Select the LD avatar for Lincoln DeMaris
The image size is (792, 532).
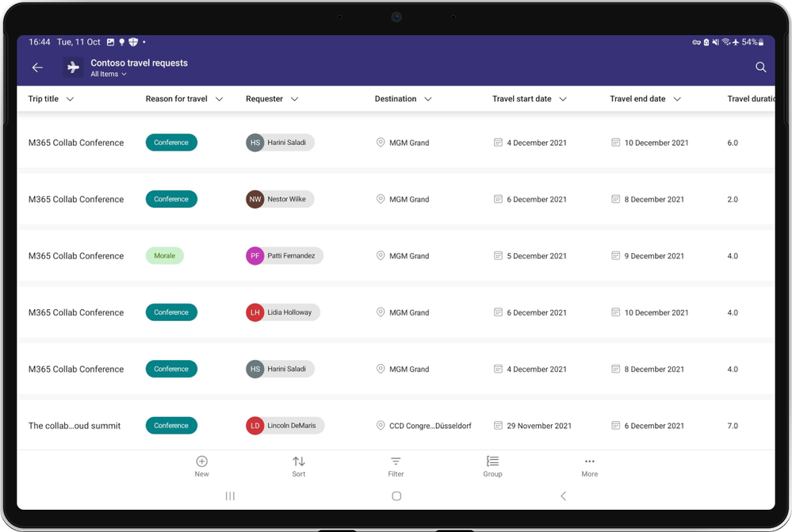[x=255, y=426]
